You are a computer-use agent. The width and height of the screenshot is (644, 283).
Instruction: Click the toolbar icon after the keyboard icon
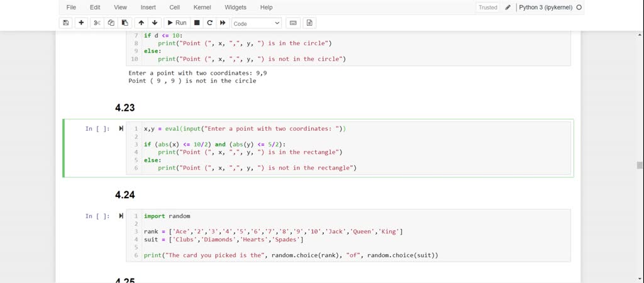309,23
